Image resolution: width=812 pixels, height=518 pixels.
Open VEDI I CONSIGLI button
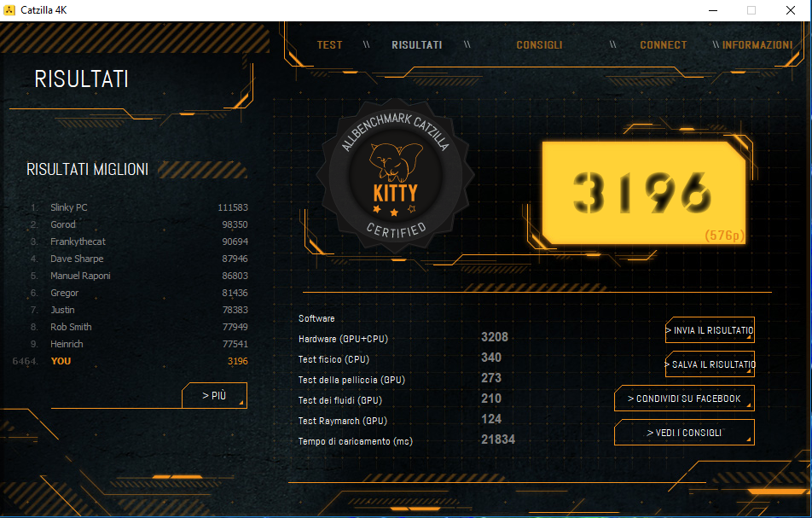click(x=684, y=433)
